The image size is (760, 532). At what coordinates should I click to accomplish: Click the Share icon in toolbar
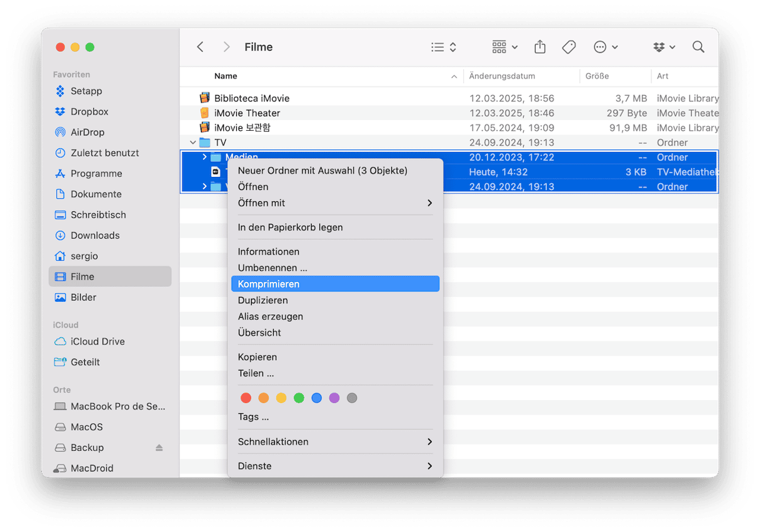pyautogui.click(x=540, y=48)
